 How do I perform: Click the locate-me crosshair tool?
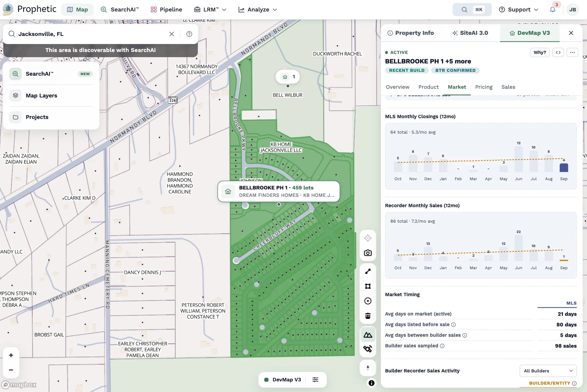pos(368,238)
